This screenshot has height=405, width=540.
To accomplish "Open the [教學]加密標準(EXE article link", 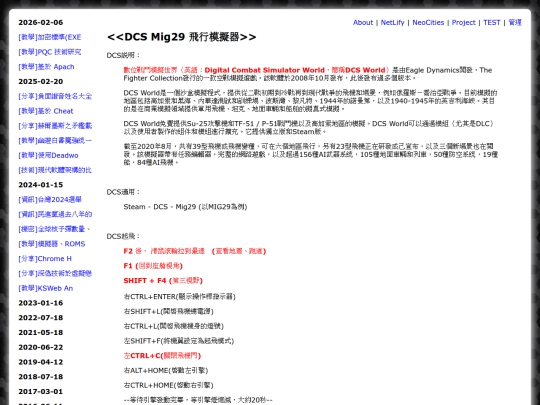I will [x=50, y=37].
